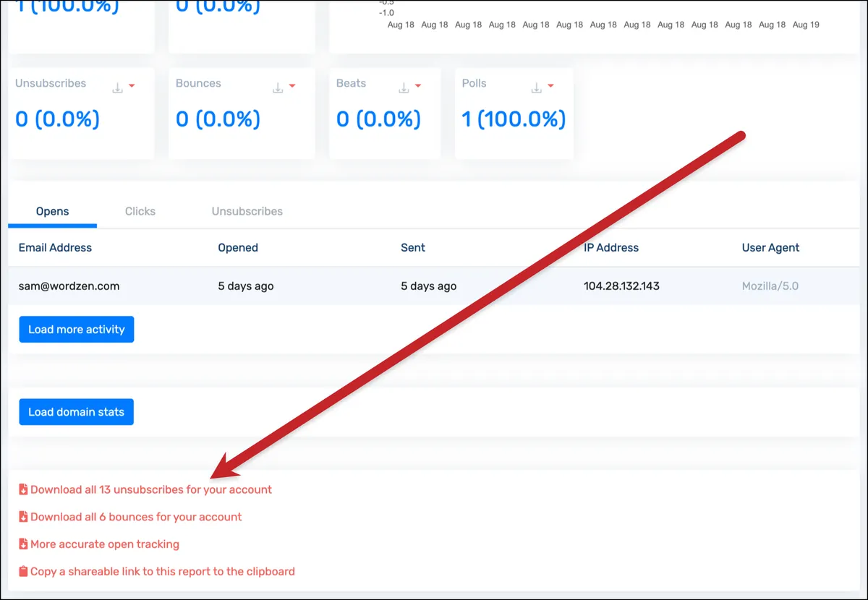Screen dimensions: 868x600
Task: Click the clipboard icon beside the shareable link
Action: click(23, 571)
